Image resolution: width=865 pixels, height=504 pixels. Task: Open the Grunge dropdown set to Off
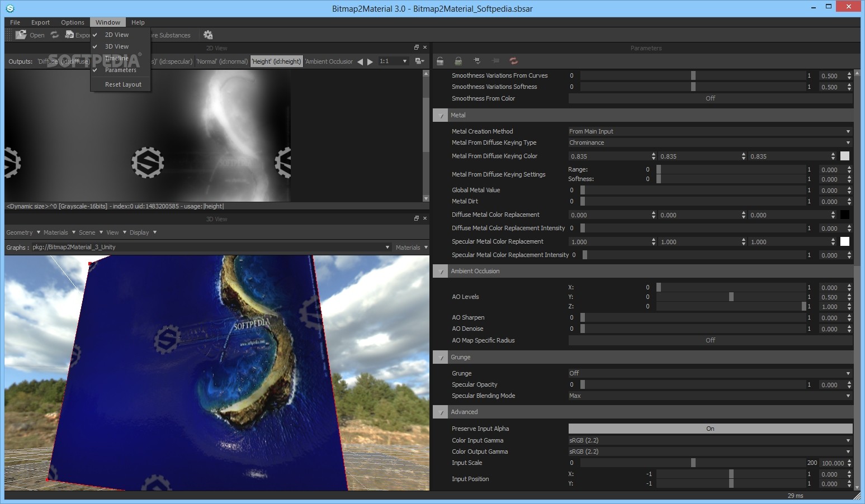pos(710,373)
